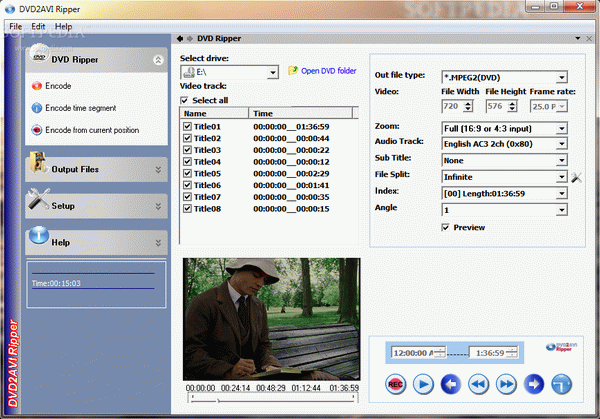Click the Time column header

pyautogui.click(x=300, y=113)
